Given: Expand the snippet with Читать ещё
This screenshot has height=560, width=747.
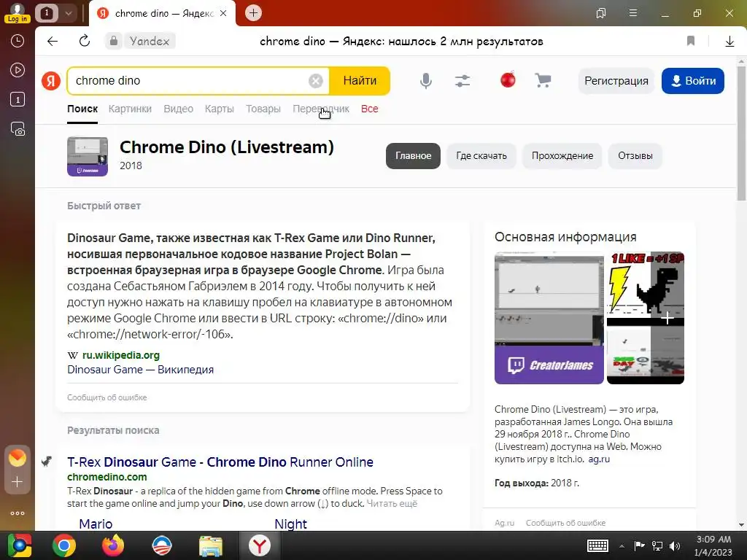Looking at the screenshot, I should click(x=392, y=504).
